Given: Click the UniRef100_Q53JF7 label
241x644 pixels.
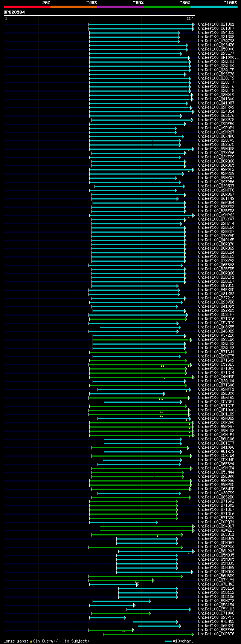Looking at the screenshot, I should pos(216,314).
